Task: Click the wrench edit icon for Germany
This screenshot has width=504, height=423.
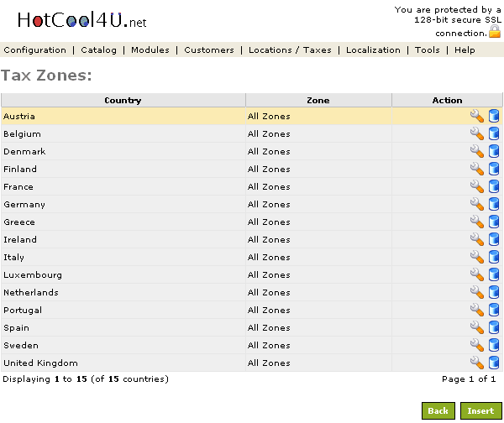Action: [x=476, y=205]
